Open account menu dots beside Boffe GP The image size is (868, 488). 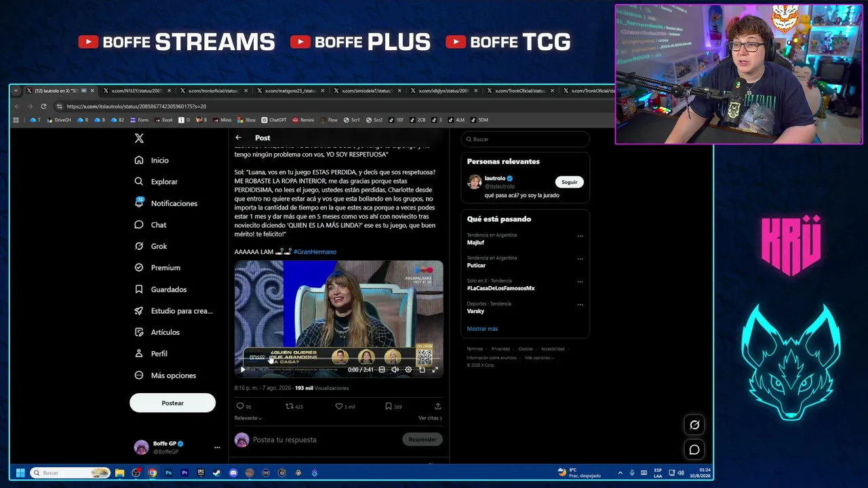(217, 447)
